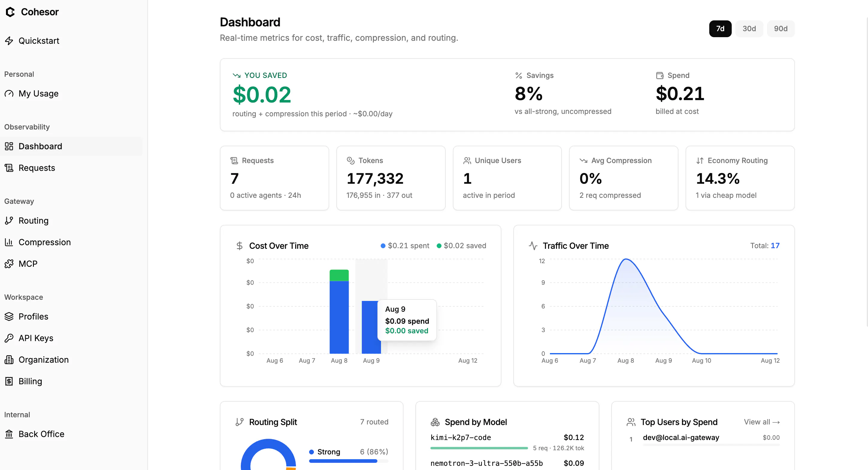The image size is (868, 470).
Task: Click the $0.02 saved amount
Action: [x=261, y=95]
